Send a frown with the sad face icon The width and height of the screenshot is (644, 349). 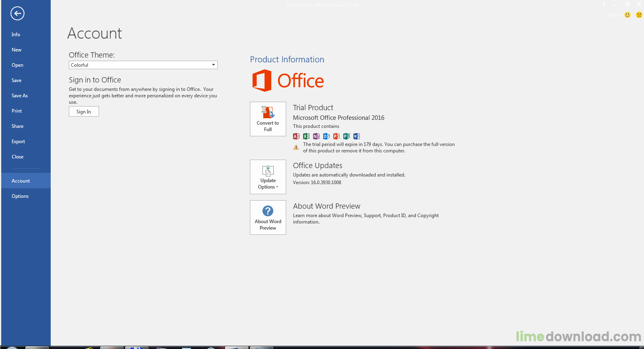tap(639, 15)
